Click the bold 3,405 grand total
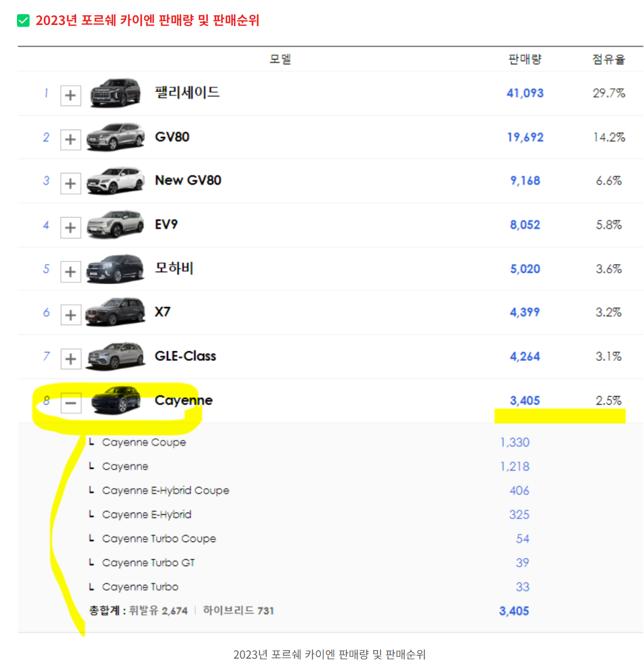 (514, 611)
